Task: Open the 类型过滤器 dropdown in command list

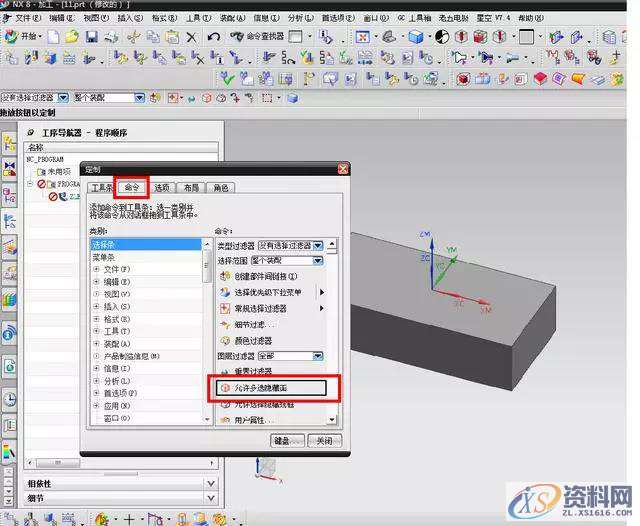Action: coord(317,245)
